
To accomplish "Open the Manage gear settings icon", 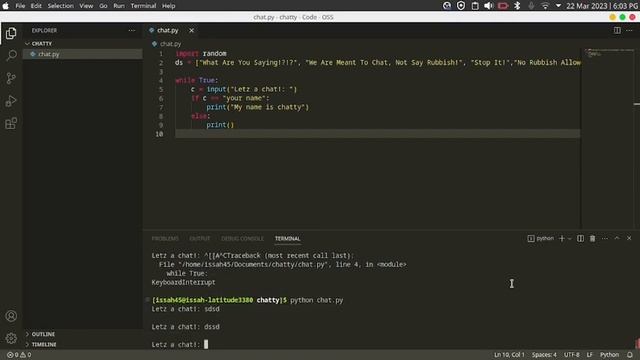I will coord(11,338).
